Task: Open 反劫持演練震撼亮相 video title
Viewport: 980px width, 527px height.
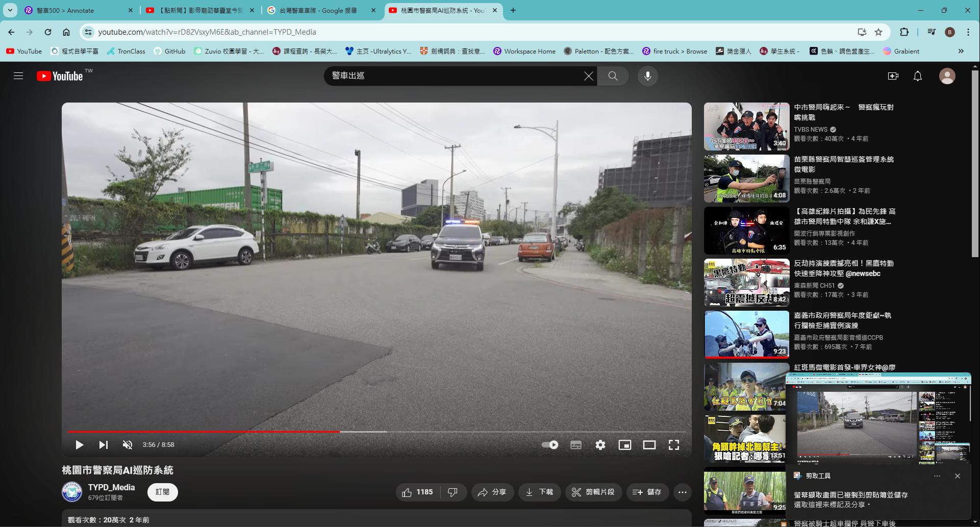Action: tap(843, 268)
